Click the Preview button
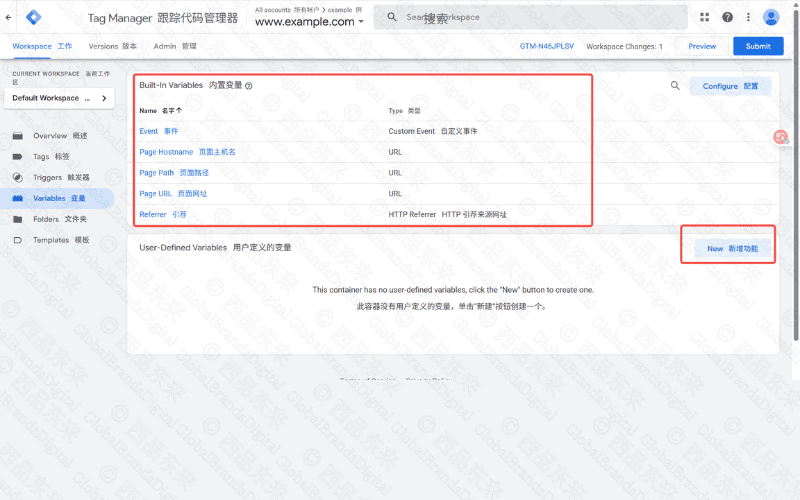 (702, 46)
